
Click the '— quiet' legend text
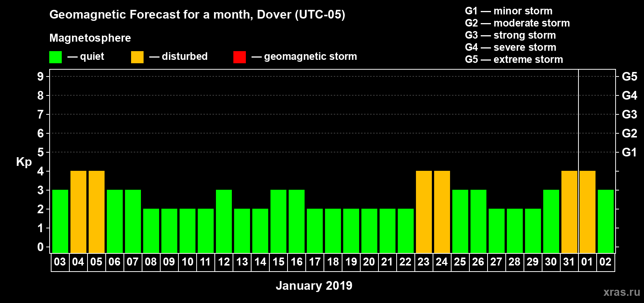86,57
